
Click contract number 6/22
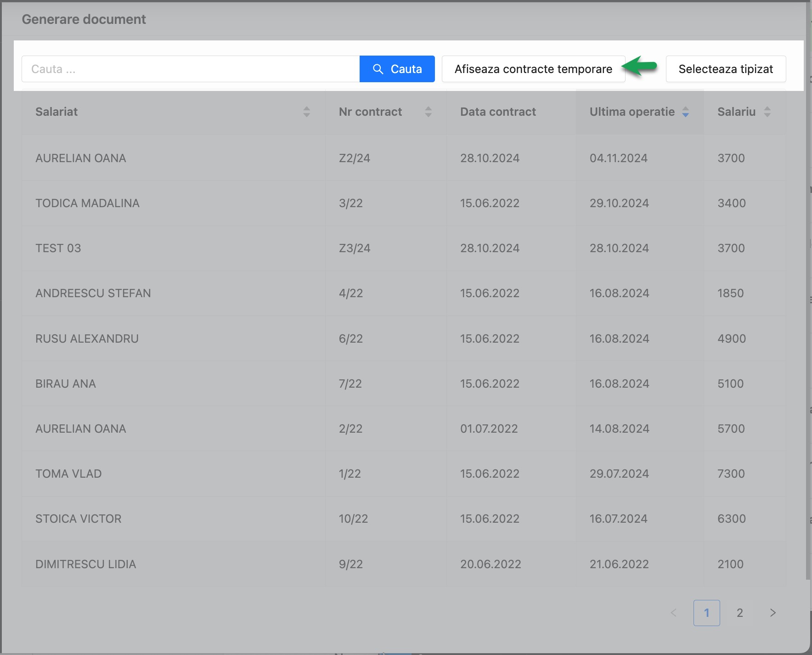(351, 339)
